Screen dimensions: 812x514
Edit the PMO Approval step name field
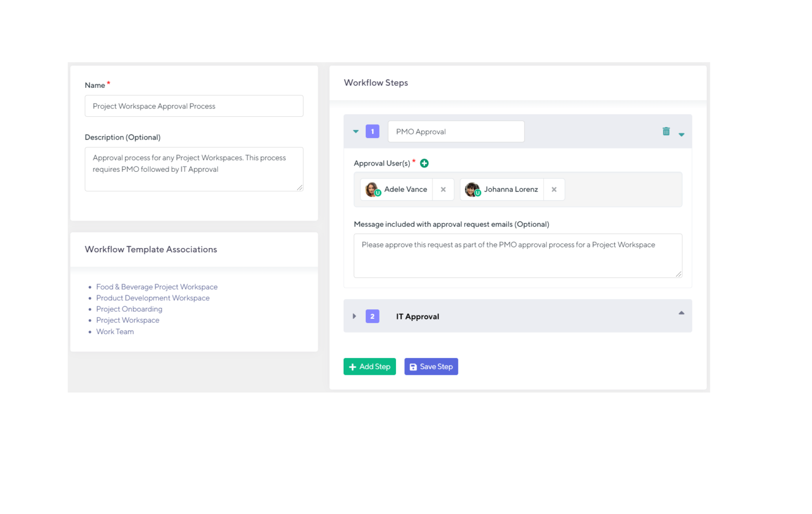click(456, 131)
